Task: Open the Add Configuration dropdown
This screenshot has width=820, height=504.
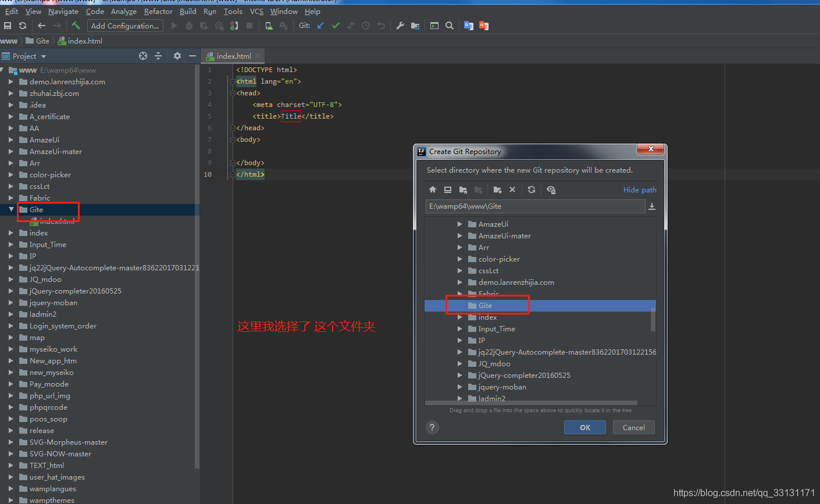Action: tap(124, 26)
